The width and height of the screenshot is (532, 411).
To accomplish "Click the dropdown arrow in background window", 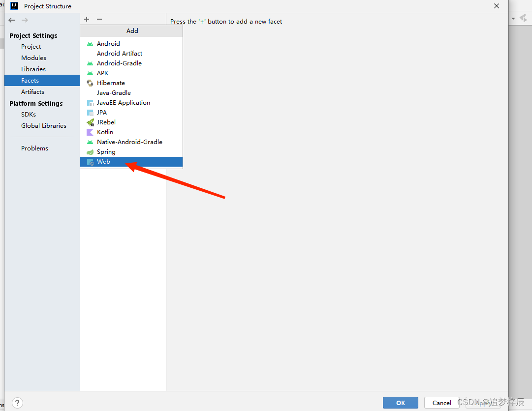I will (513, 19).
